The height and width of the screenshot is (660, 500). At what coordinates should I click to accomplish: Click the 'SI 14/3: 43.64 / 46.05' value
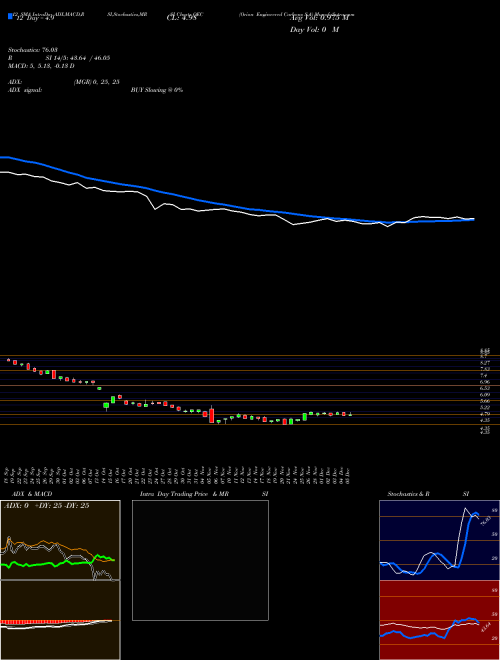coord(78,58)
